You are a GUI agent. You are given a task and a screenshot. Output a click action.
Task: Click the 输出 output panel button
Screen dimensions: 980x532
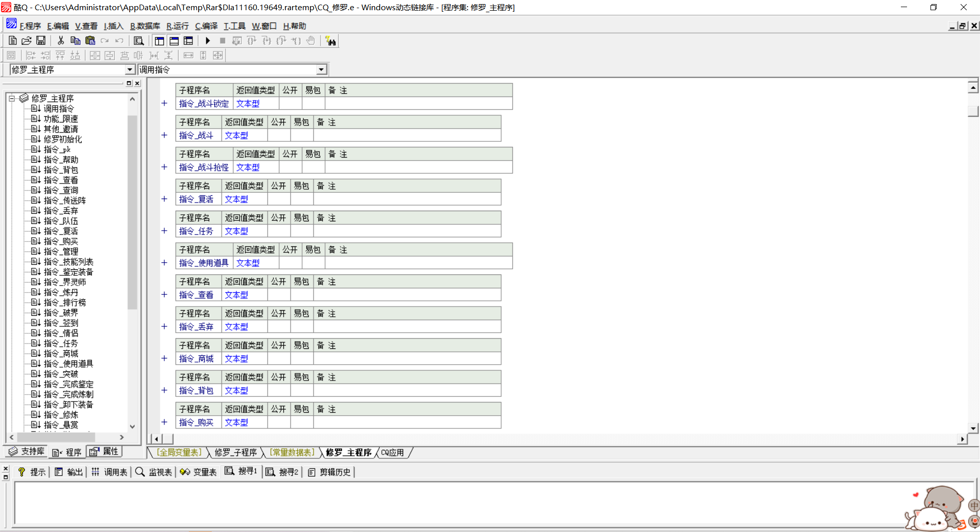[69, 472]
